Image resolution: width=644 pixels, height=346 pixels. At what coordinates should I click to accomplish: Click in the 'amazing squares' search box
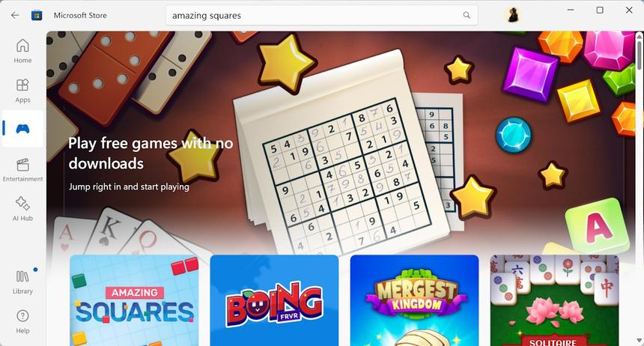tap(321, 15)
